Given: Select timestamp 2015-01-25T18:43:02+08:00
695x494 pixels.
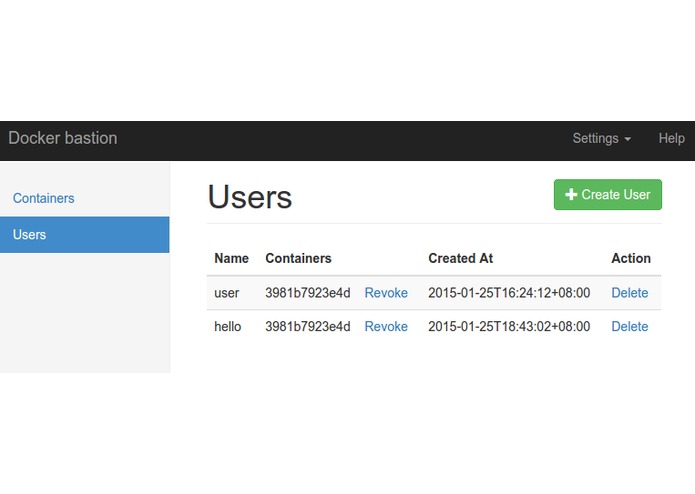Looking at the screenshot, I should click(509, 327).
